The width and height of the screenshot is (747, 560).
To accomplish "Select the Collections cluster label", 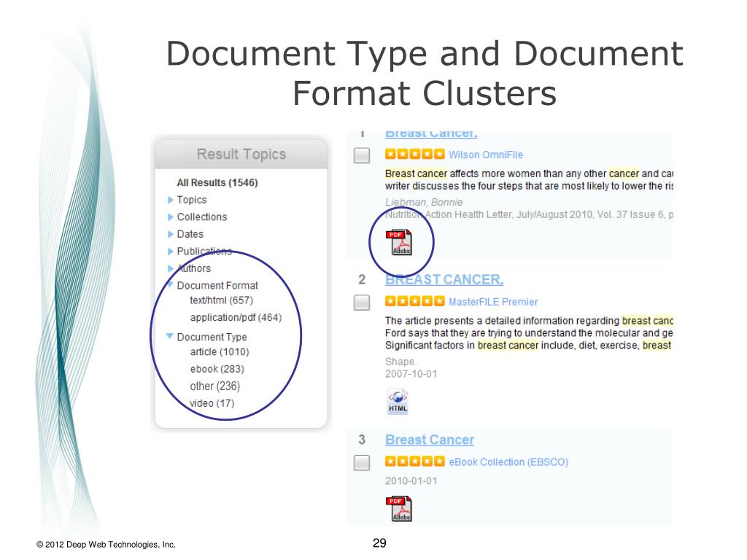I will click(x=202, y=217).
